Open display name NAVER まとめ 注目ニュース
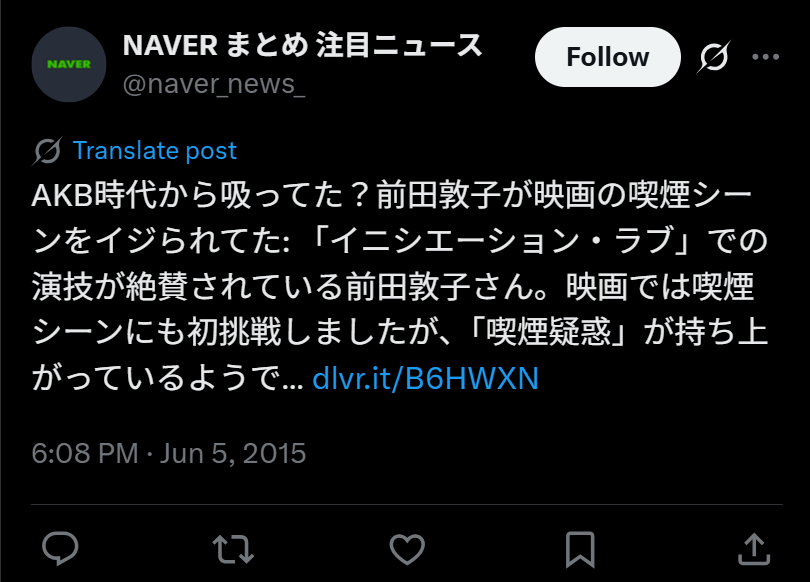The height and width of the screenshot is (582, 810). [x=303, y=45]
